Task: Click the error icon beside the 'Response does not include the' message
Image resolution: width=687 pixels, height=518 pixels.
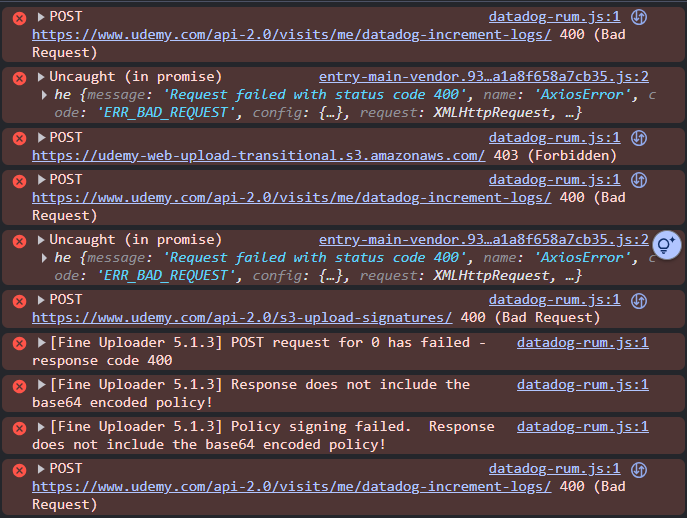Action: coord(19,386)
